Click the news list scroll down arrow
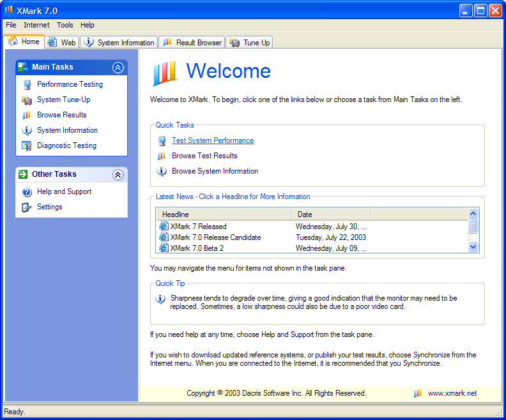Viewport: 506px width, 420px height. click(473, 247)
